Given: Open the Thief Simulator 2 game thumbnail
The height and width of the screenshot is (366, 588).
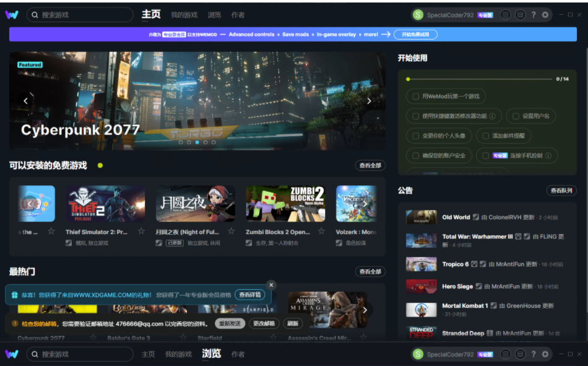Looking at the screenshot, I should [x=105, y=204].
